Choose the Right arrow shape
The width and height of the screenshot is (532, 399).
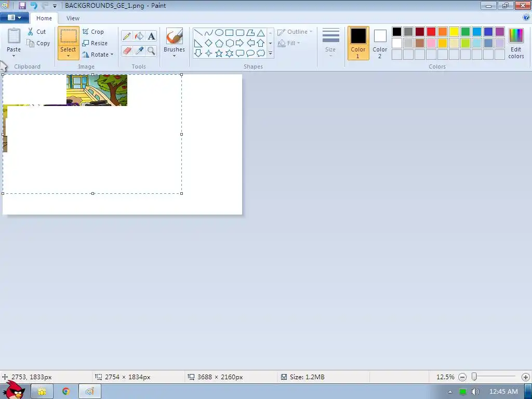pyautogui.click(x=240, y=43)
